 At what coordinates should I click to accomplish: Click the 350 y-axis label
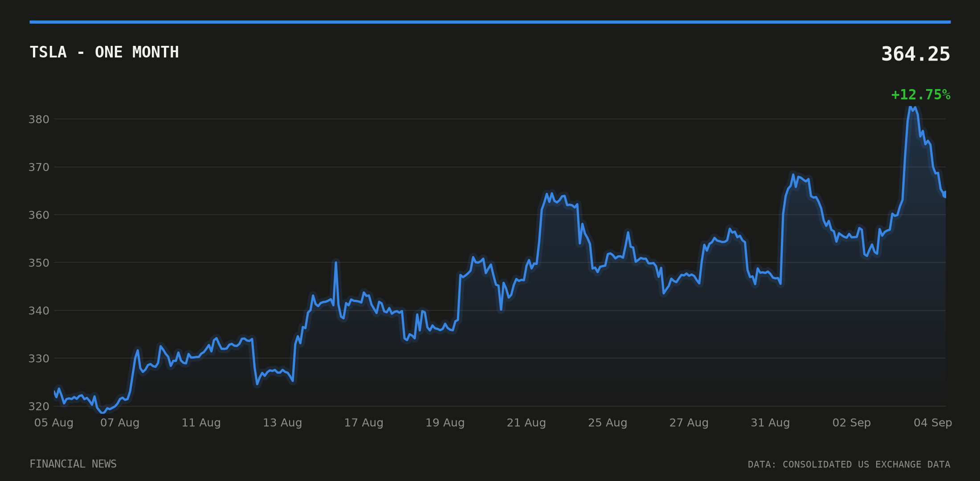click(39, 263)
